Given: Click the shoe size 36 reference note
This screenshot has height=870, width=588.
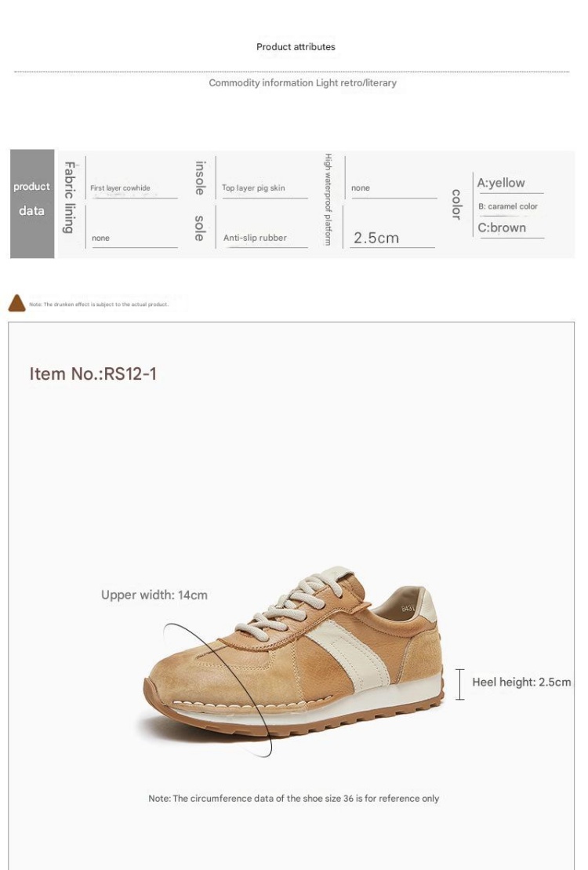Looking at the screenshot, I should [x=293, y=799].
